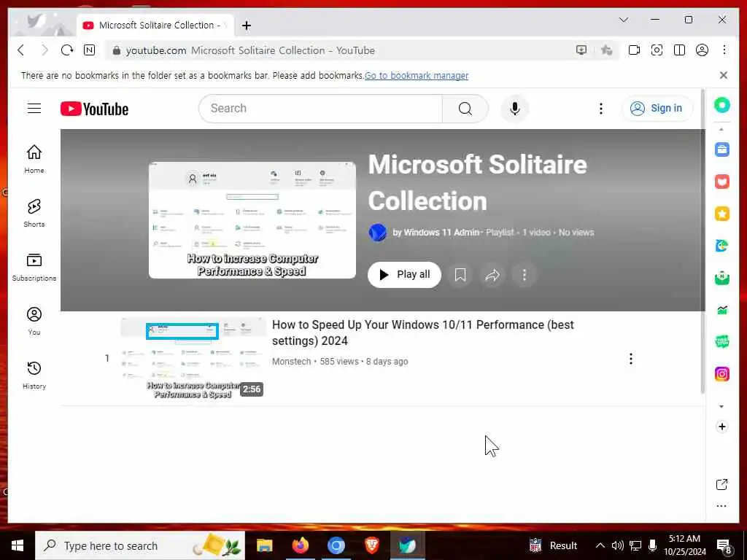
Task: Open the volume speaker tray icon
Action: tap(617, 545)
